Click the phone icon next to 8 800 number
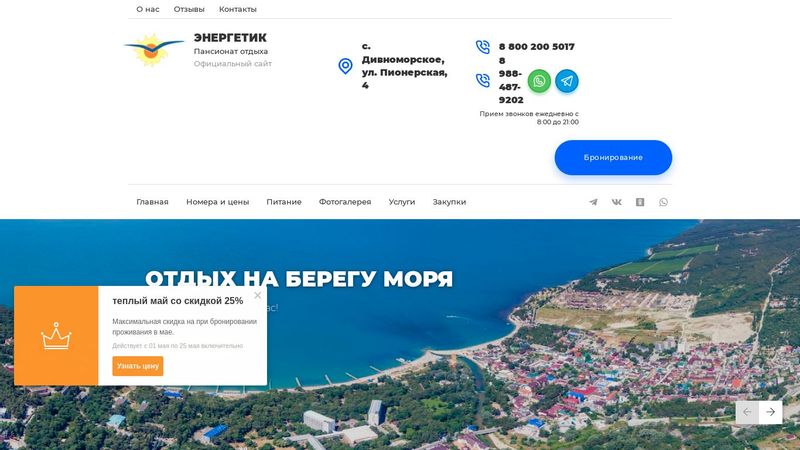The width and height of the screenshot is (800, 450). pyautogui.click(x=483, y=47)
